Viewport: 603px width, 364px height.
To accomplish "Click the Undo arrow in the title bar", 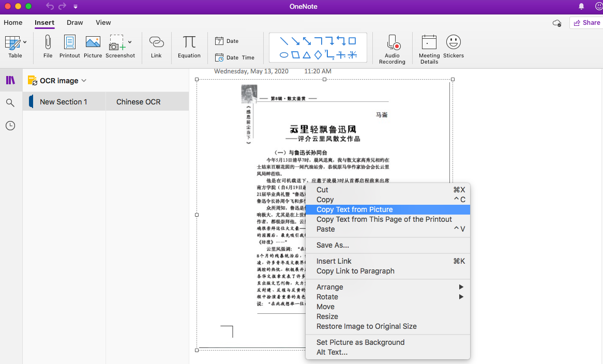I will (50, 6).
